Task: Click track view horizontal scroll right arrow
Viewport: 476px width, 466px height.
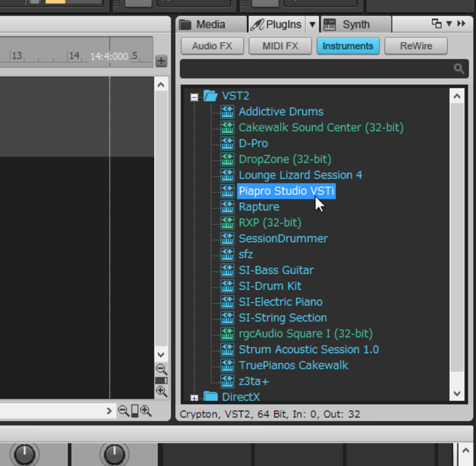Action: pyautogui.click(x=109, y=411)
